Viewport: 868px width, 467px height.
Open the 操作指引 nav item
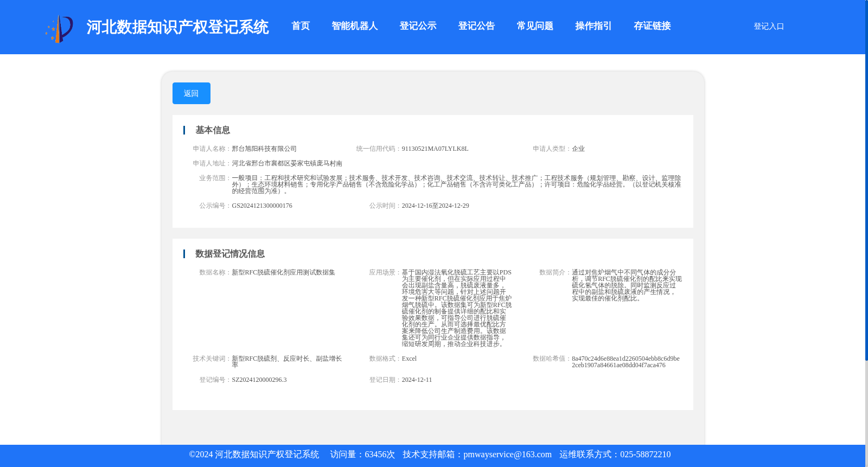coord(593,26)
